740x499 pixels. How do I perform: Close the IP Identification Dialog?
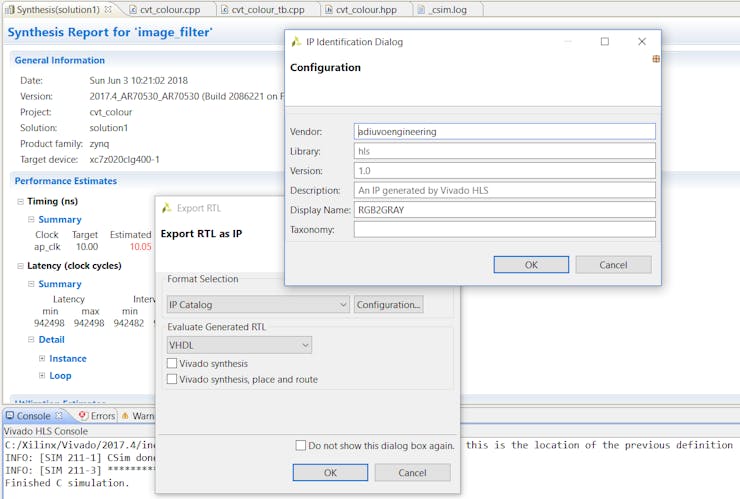642,42
